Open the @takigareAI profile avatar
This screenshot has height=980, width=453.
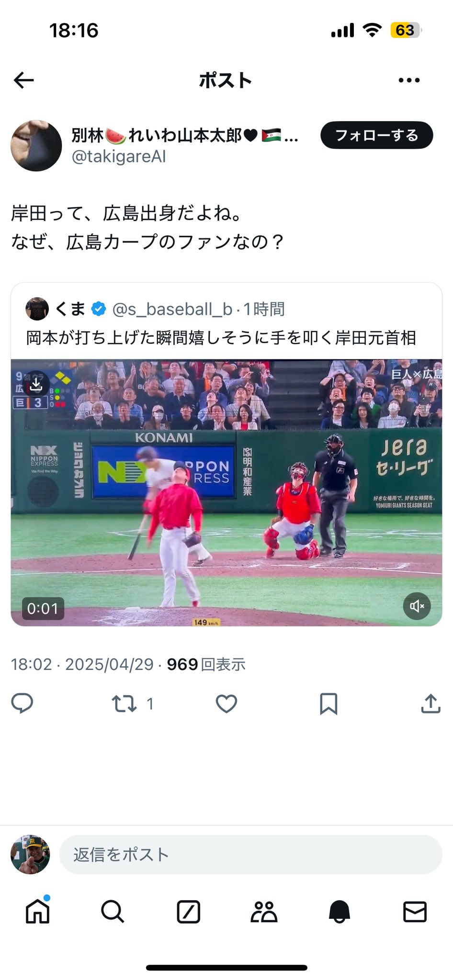[36, 145]
